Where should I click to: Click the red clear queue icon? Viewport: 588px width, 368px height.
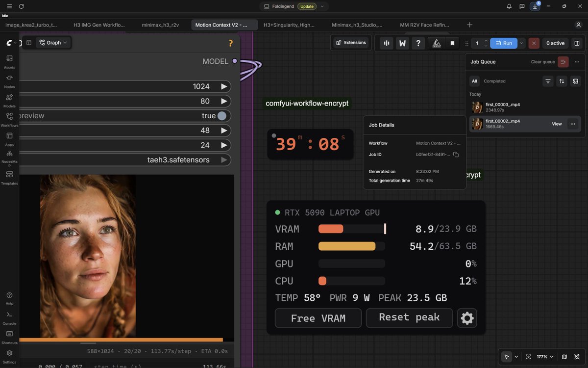click(563, 62)
